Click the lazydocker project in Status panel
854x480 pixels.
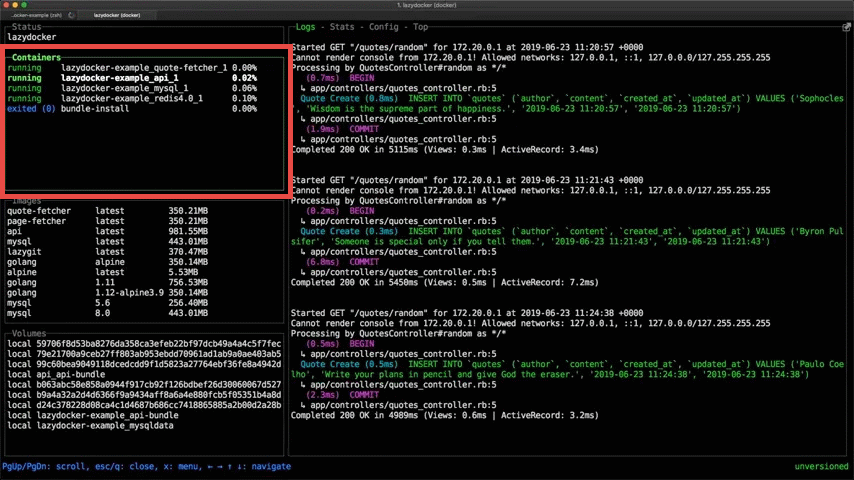(x=33, y=36)
